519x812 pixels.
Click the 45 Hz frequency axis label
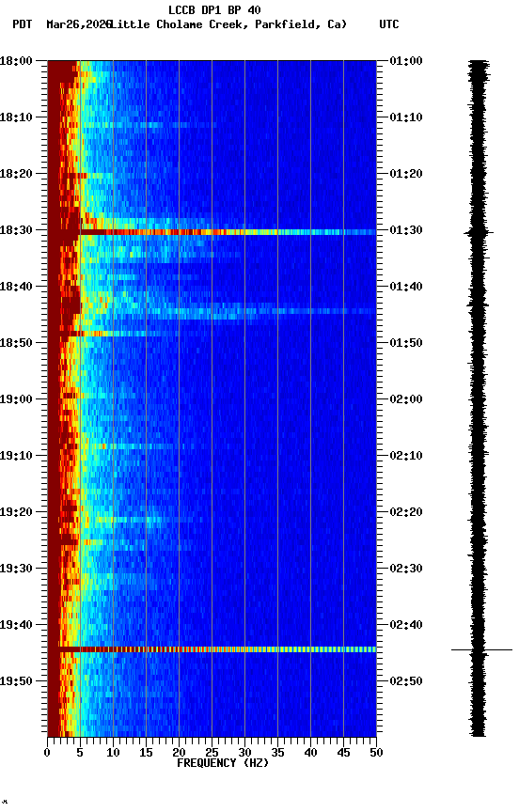point(343,753)
